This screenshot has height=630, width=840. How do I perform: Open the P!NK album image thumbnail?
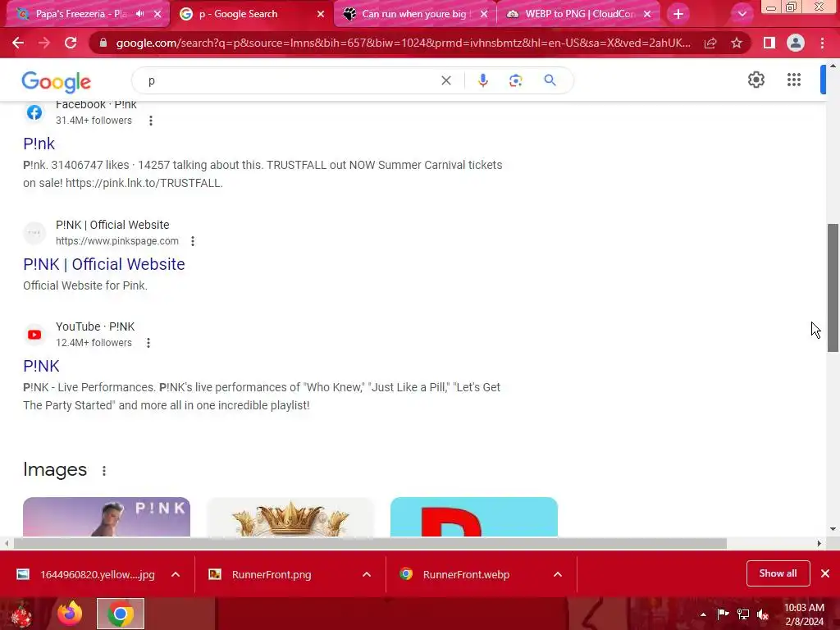pos(107,517)
